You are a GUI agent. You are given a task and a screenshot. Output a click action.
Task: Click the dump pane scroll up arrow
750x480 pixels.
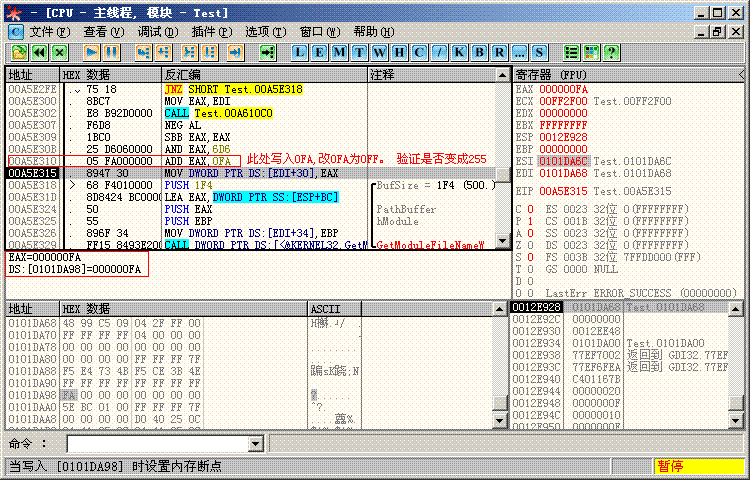coord(499,309)
